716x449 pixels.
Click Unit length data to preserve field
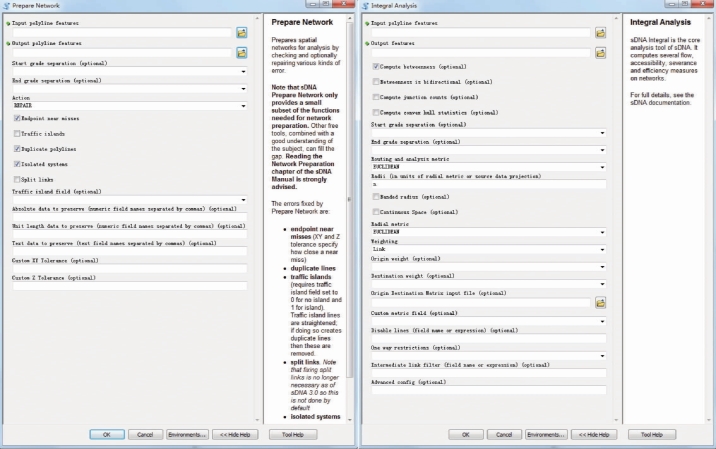click(x=130, y=234)
